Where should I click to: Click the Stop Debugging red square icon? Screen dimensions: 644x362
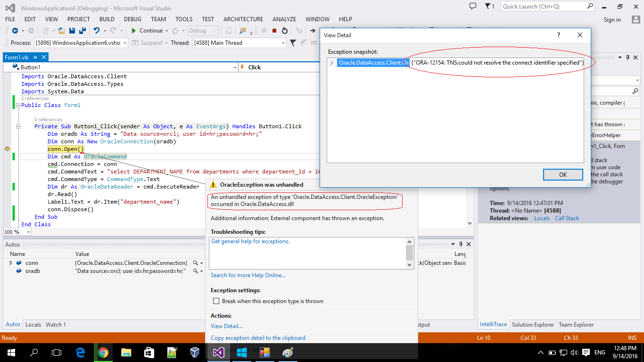pyautogui.click(x=273, y=31)
